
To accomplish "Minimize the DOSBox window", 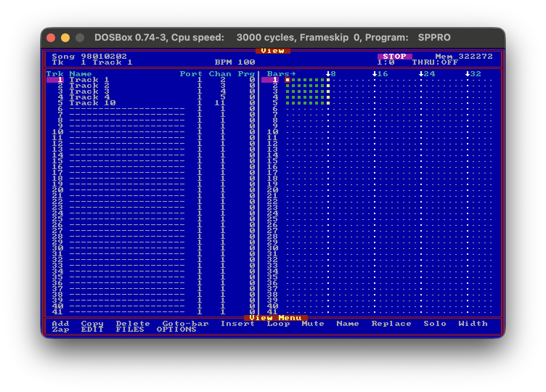I will (x=65, y=38).
